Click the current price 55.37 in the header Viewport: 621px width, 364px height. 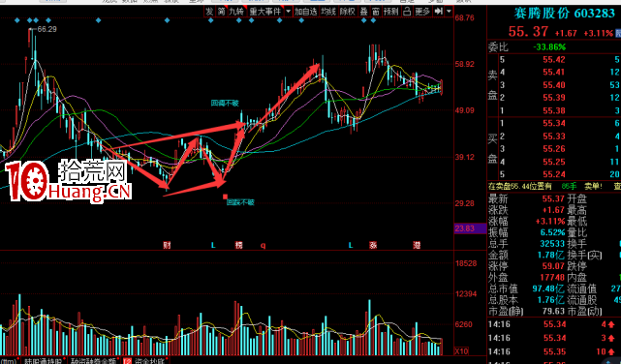click(x=528, y=32)
